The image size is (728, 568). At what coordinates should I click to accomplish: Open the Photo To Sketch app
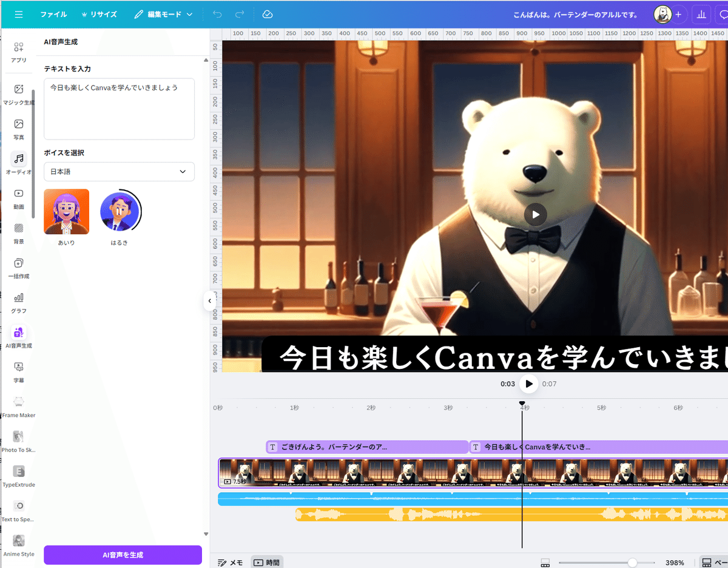[19, 441]
